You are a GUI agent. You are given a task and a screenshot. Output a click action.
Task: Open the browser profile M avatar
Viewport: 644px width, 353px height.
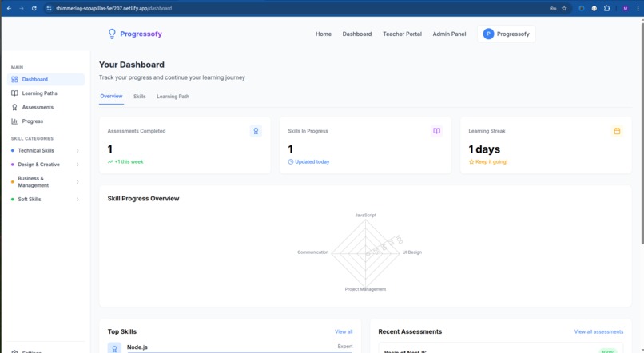[x=625, y=8]
